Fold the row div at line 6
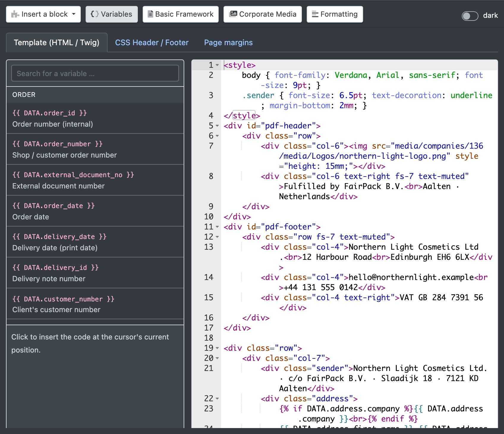 (217, 136)
